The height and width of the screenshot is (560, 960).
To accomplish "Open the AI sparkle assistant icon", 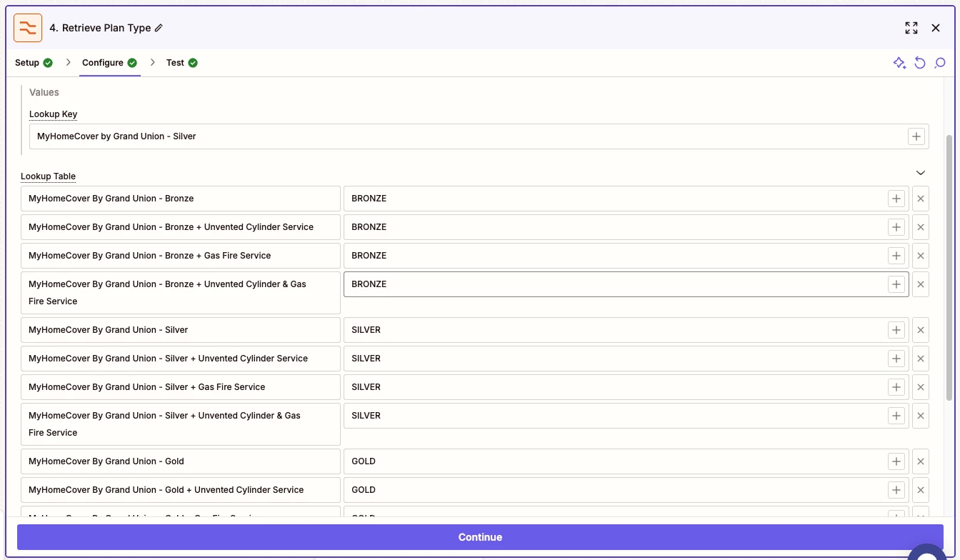I will (900, 63).
